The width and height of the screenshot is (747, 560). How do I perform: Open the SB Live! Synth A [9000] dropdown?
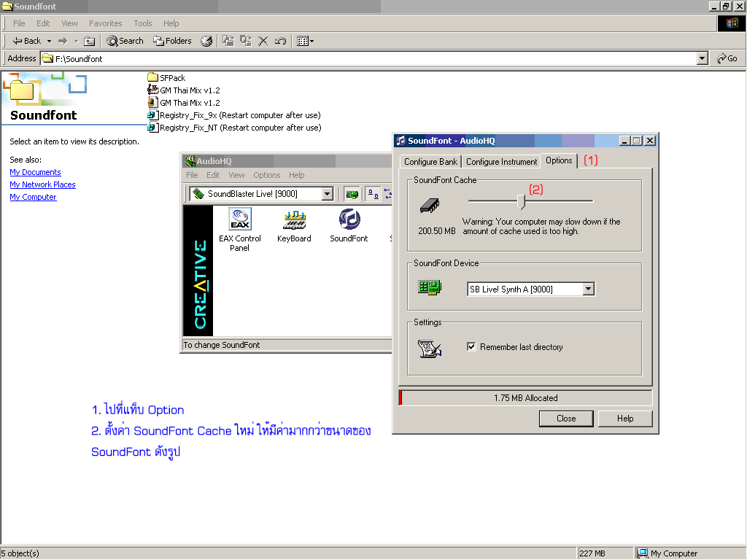[589, 289]
